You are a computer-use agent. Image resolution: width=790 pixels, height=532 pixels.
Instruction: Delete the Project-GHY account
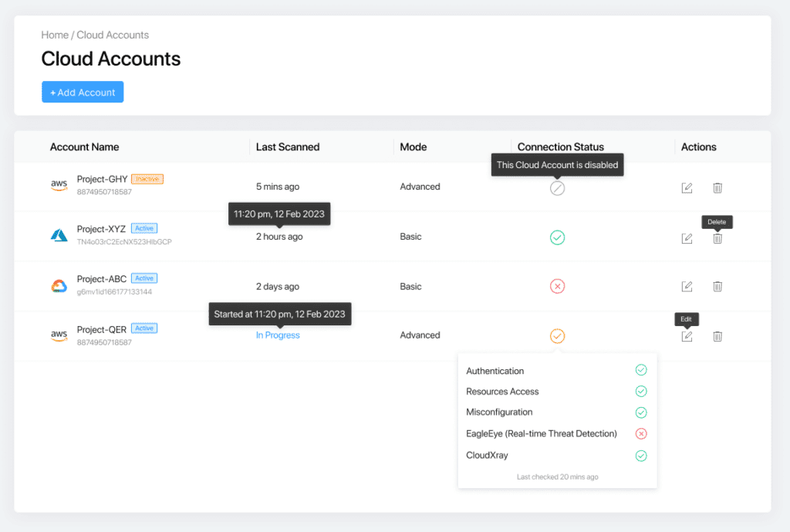(x=717, y=187)
